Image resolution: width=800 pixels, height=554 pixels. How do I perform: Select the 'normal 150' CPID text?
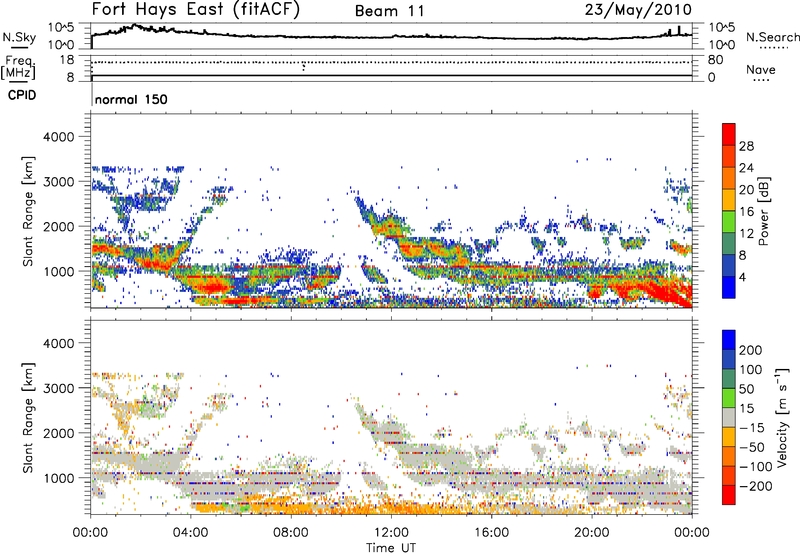131,99
